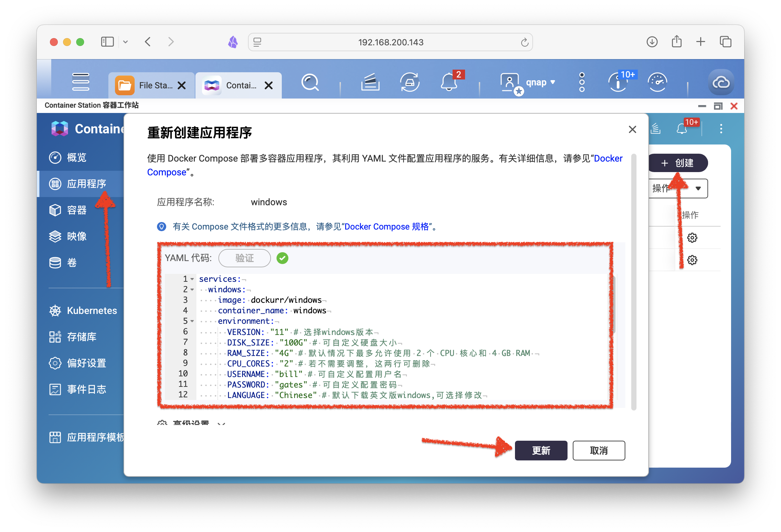
Task: Expand the 高级设置 advanced settings section
Action: point(190,423)
